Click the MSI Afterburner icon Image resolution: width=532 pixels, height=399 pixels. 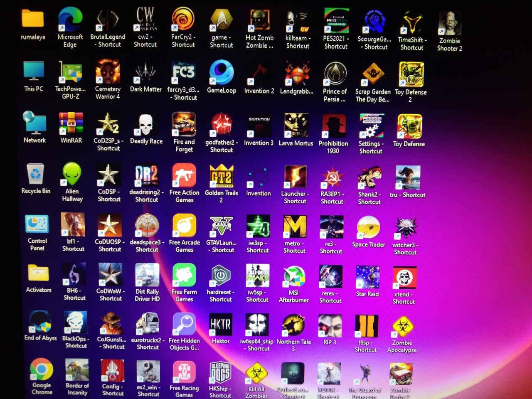tap(294, 277)
